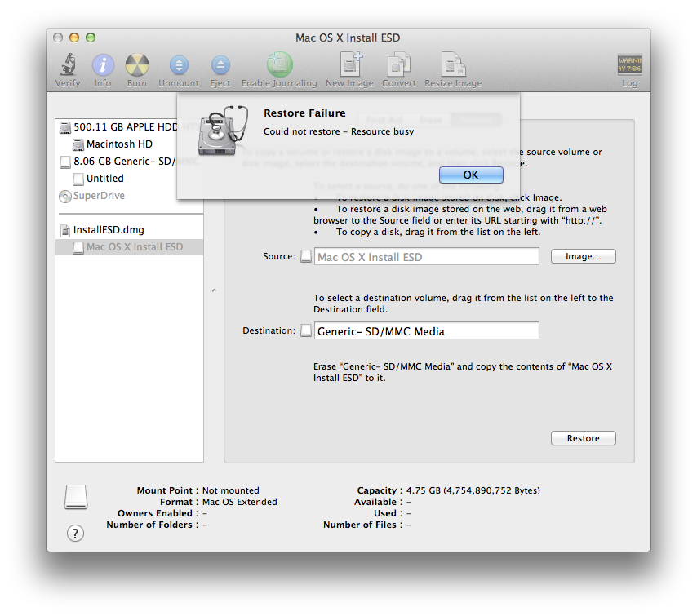Click the bottom-left volume drive icon
The width and height of the screenshot is (697, 616).
coord(76,496)
